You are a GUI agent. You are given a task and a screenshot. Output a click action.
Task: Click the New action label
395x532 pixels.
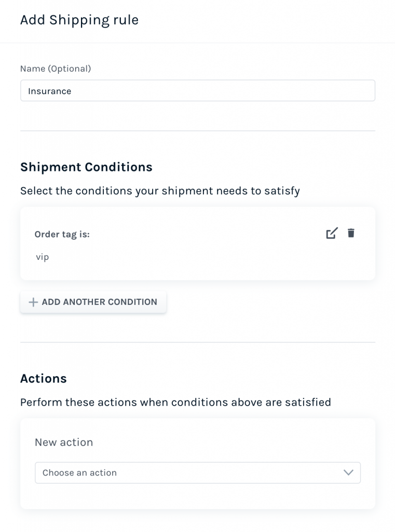(x=64, y=442)
